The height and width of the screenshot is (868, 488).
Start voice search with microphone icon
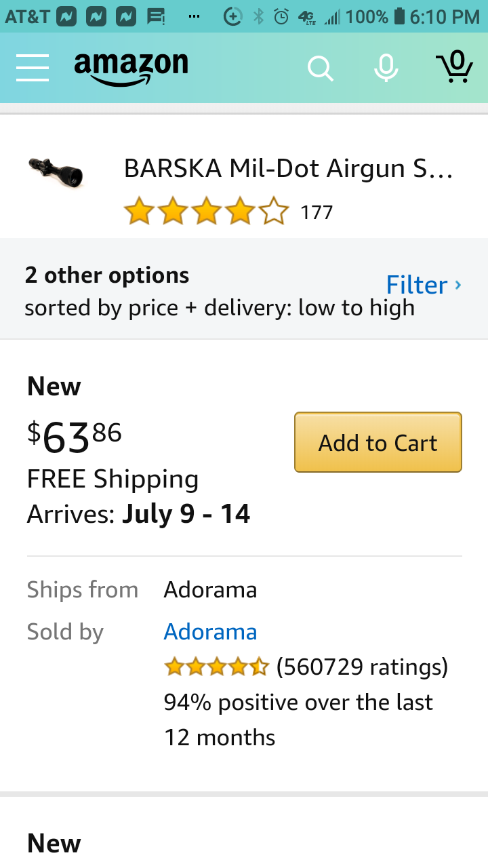pos(386,67)
